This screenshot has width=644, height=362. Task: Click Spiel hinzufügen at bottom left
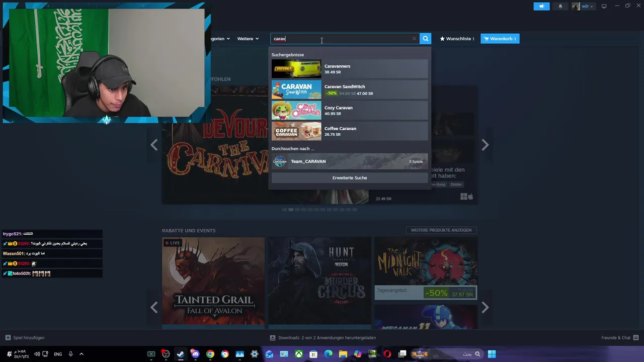tap(25, 338)
